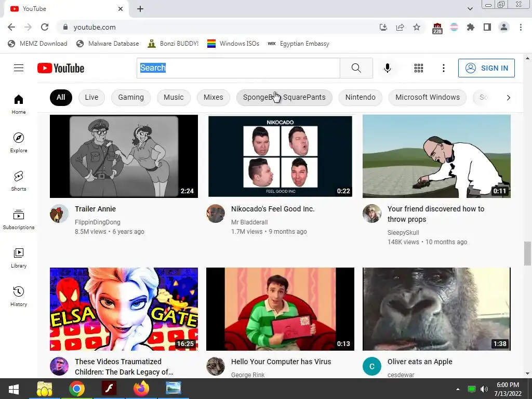
Task: Open Shorts in sidebar
Action: pyautogui.click(x=19, y=181)
